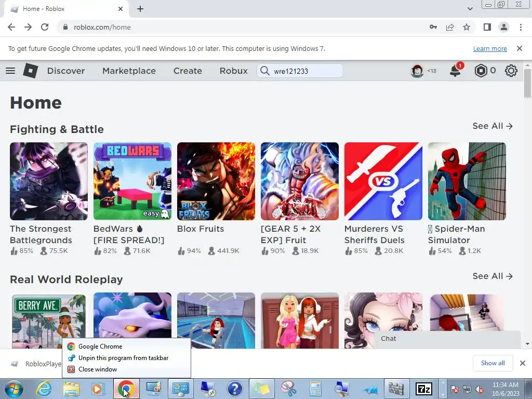Open Chrome three-dot menu
The height and width of the screenshot is (399, 532).
click(x=521, y=27)
